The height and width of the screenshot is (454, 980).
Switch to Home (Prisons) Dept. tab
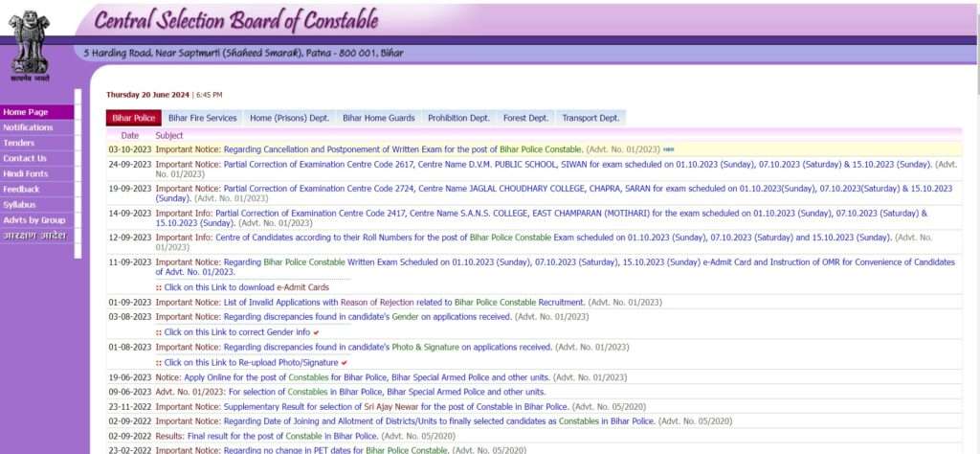coord(289,118)
